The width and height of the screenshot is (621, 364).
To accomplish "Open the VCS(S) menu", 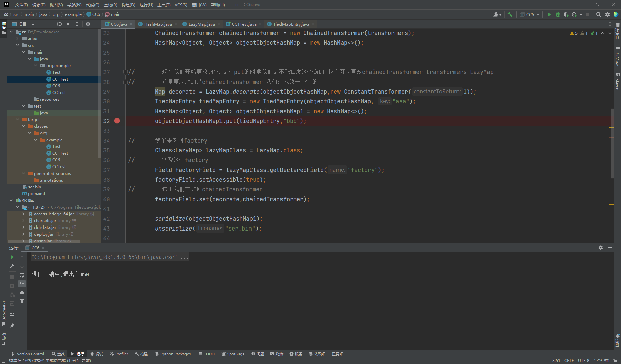I will coord(181,5).
